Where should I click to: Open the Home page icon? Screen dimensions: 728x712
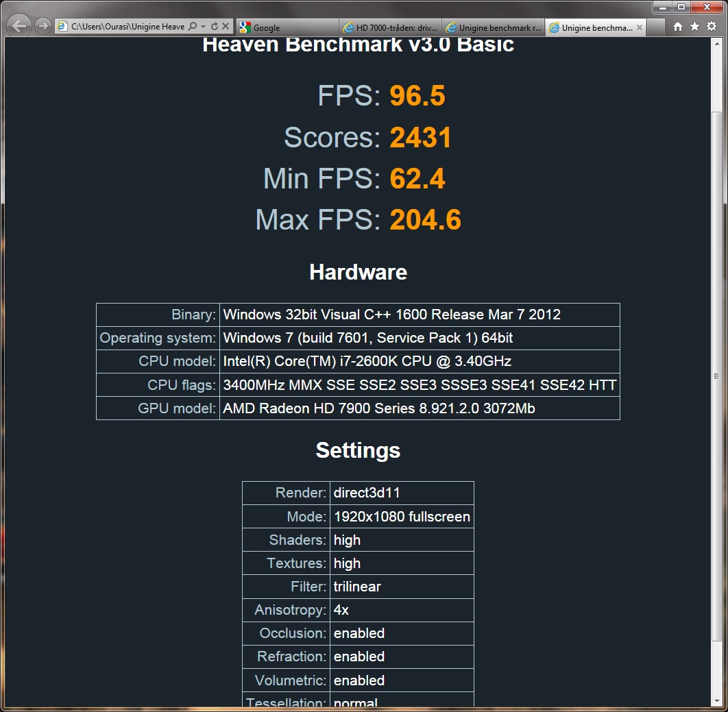678,27
